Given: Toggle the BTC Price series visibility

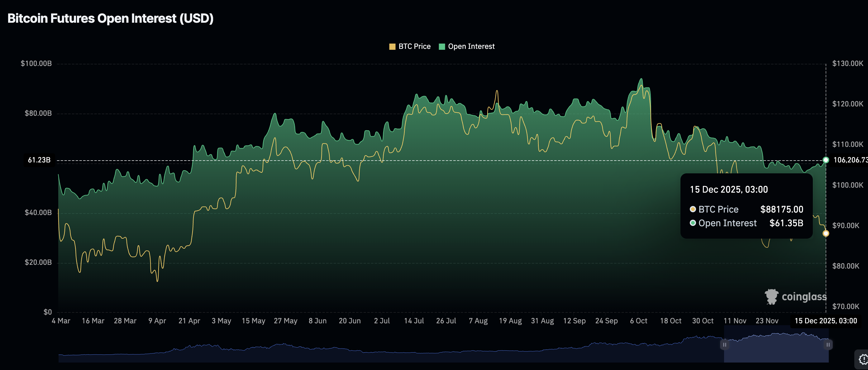Looking at the screenshot, I should pos(414,46).
